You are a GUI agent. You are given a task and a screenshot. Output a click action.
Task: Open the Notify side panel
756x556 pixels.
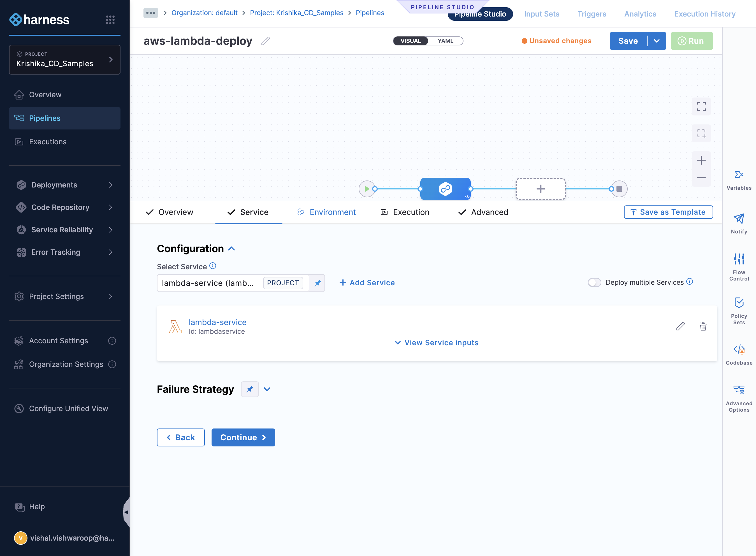(x=739, y=224)
